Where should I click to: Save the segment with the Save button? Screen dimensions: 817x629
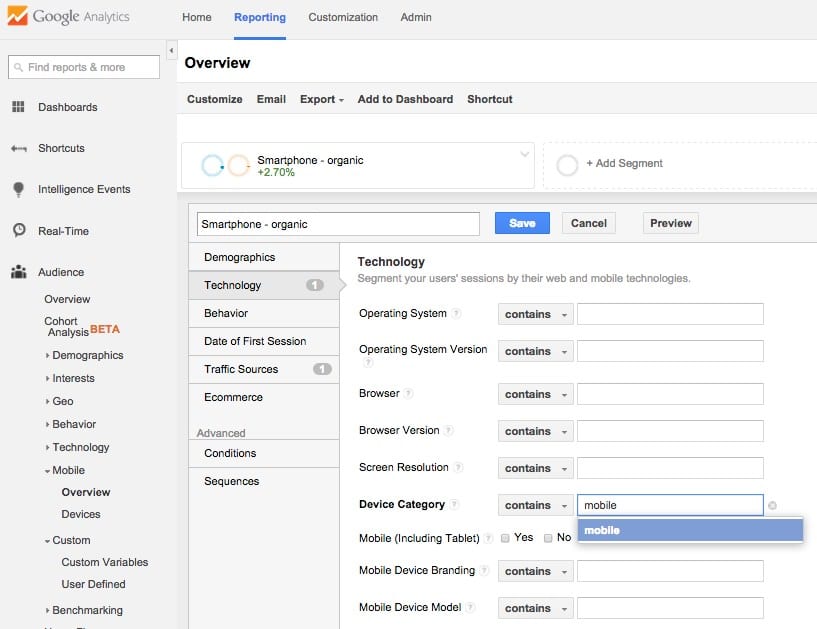pos(521,223)
